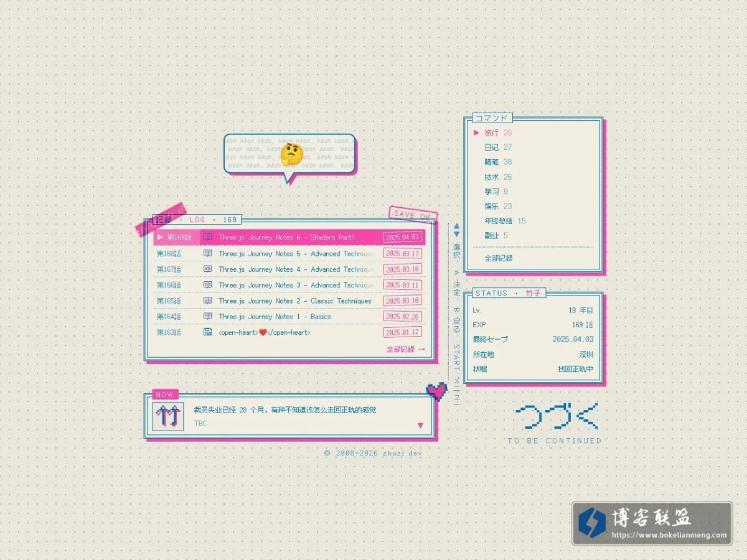Click the pink cursor arrow beside 旅行

click(476, 133)
